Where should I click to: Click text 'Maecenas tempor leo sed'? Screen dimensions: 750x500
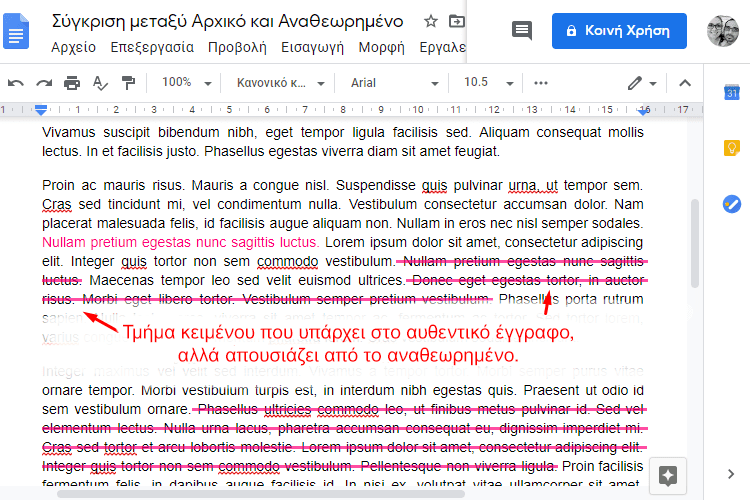point(174,280)
